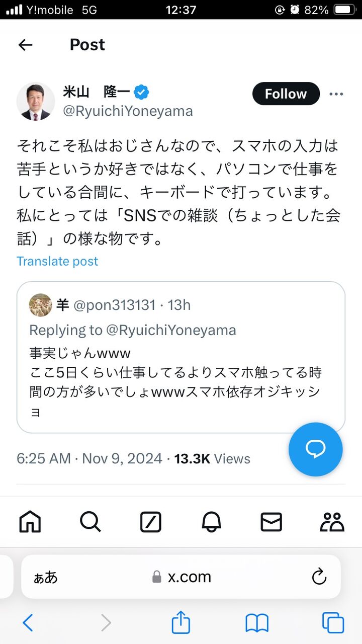
Task: Open the Safari tabs overview icon
Action: click(333, 623)
